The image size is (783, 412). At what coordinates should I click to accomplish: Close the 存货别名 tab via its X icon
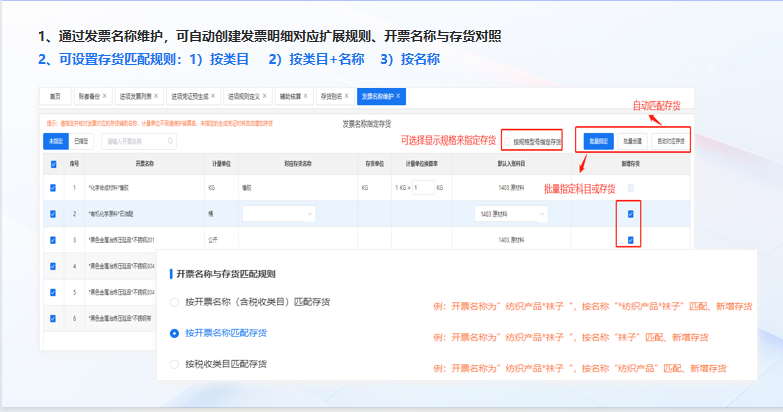[x=347, y=97]
